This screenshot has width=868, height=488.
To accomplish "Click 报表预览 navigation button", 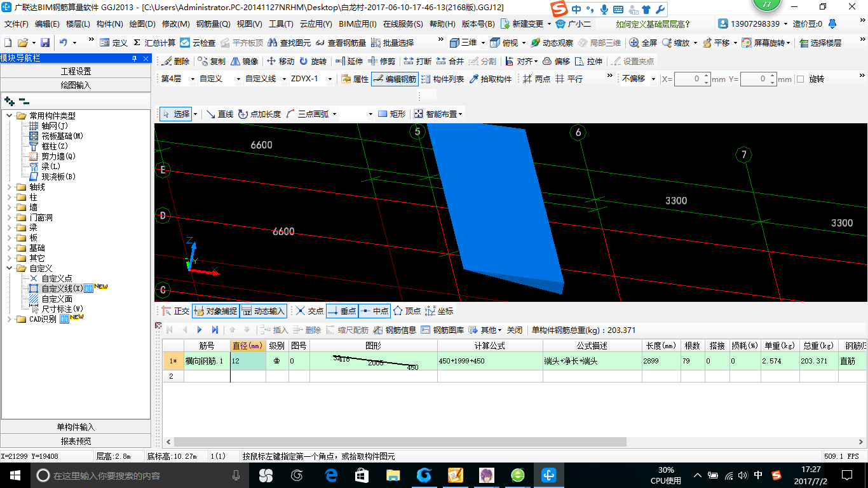I will [76, 441].
